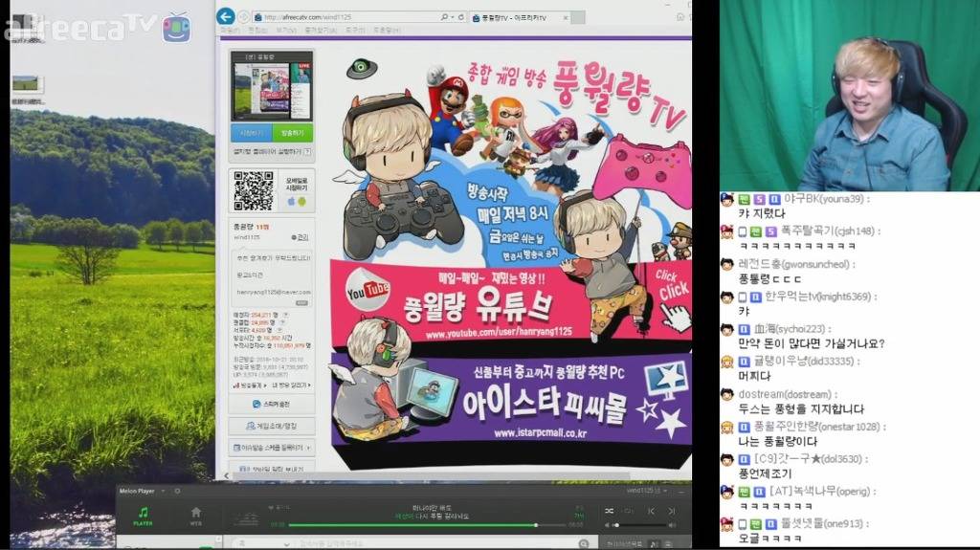Click the Melon search magnifier button
Image resolution: width=980 pixels, height=550 pixels.
coord(584,543)
